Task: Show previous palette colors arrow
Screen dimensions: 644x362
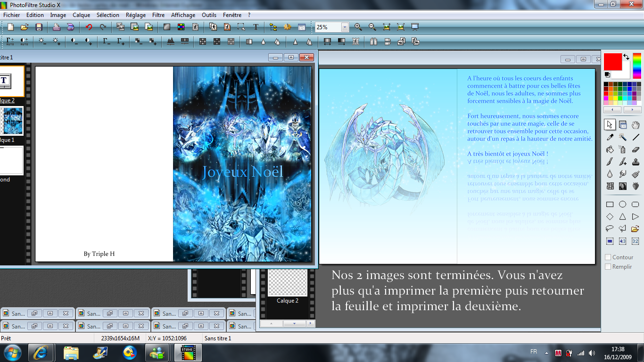Action: (612, 110)
